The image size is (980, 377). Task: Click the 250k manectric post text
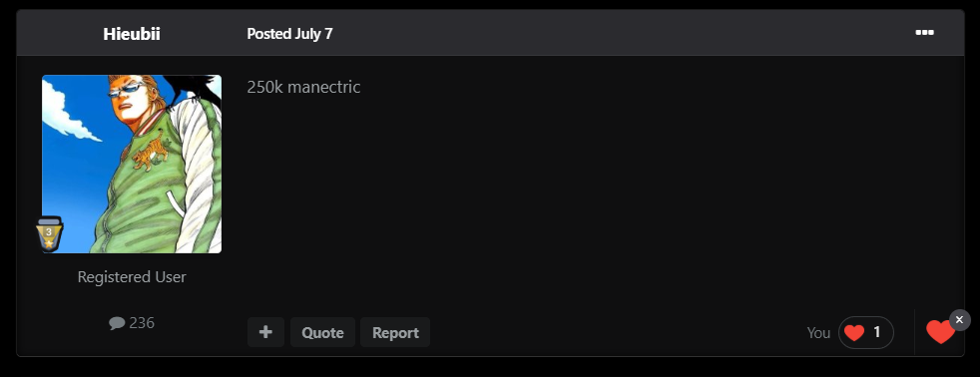[303, 87]
